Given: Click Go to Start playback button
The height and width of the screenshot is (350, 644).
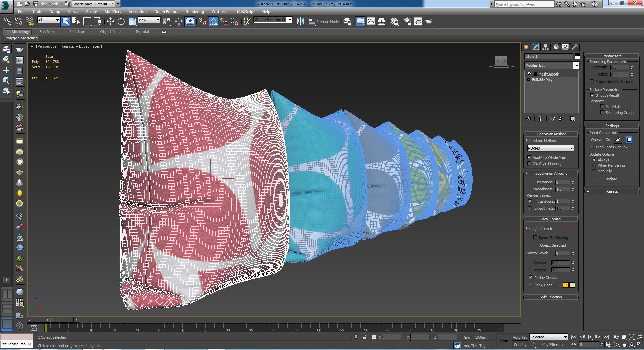Looking at the screenshot, I should [574, 337].
